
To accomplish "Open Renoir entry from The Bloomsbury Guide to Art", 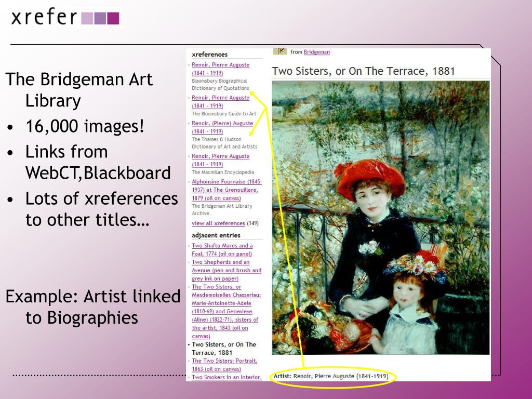I will click(220, 101).
